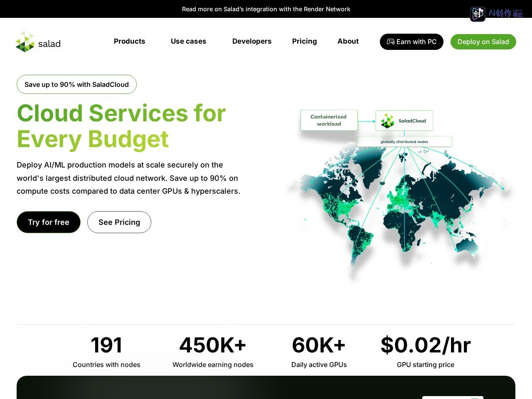This screenshot has height=399, width=532.
Task: Click the SaladCloud logo in the diagram
Action: 388,121
